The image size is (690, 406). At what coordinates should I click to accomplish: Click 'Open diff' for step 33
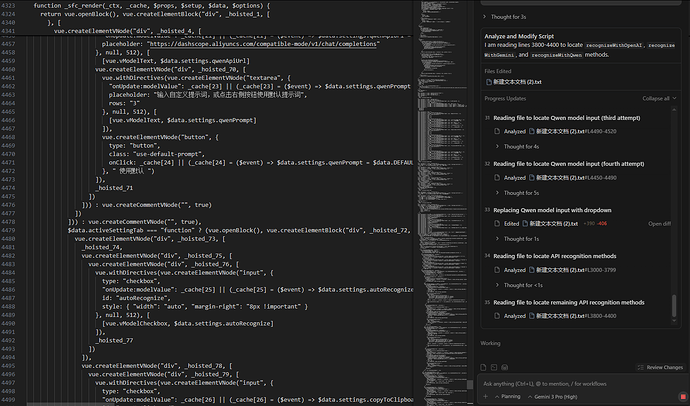(659, 223)
